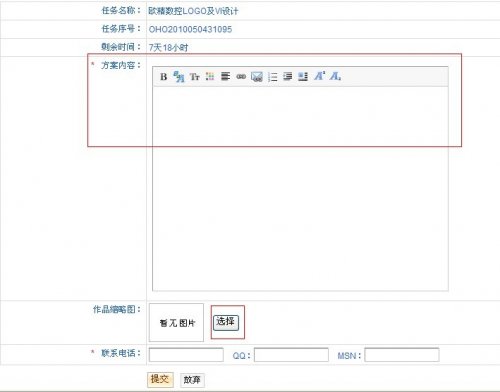
Task: Focus the 联系电话 input field
Action: click(x=186, y=355)
